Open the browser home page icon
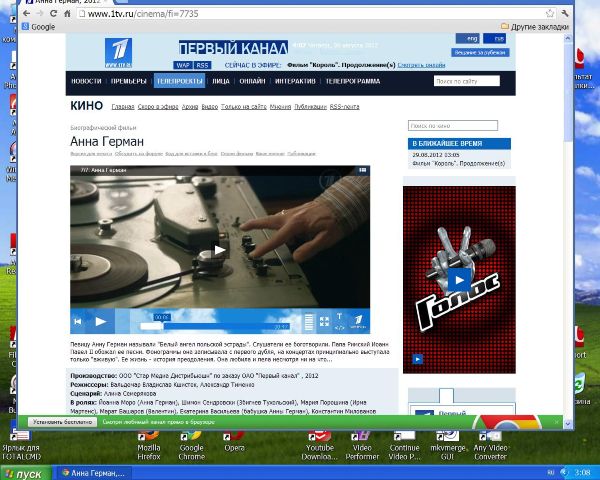 pyautogui.click(x=67, y=14)
